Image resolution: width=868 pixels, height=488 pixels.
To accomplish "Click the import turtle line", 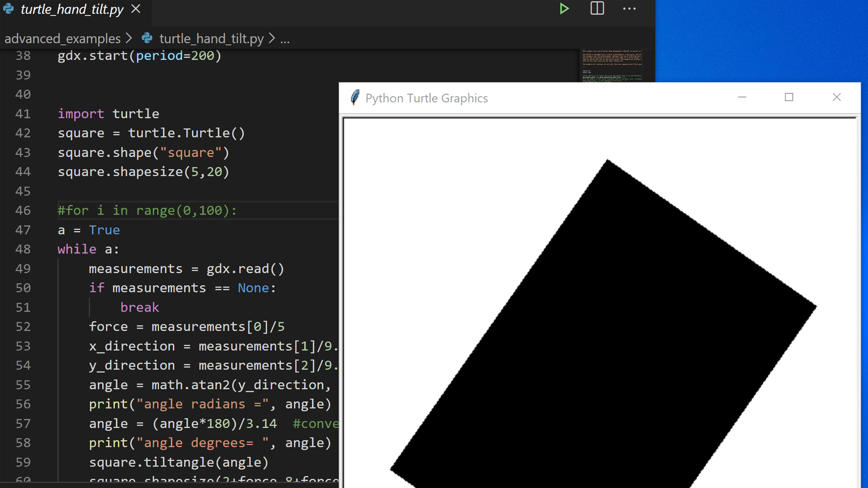I will [x=108, y=114].
